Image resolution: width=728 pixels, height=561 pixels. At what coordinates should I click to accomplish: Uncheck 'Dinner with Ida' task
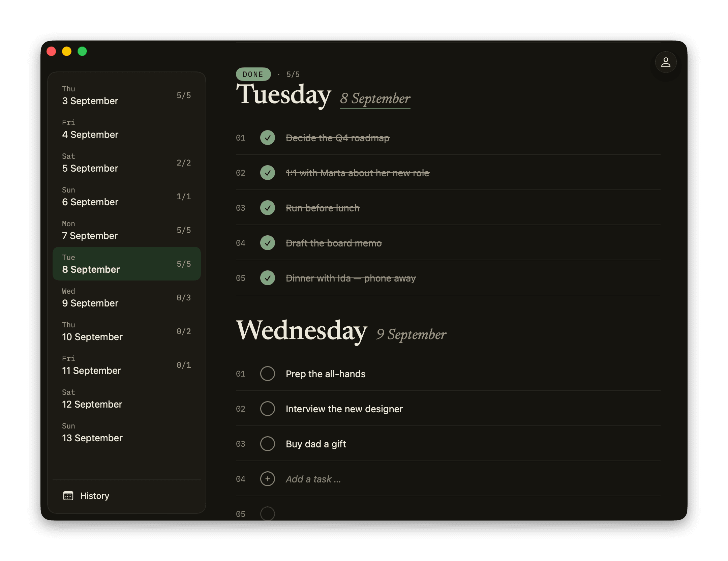tap(267, 278)
